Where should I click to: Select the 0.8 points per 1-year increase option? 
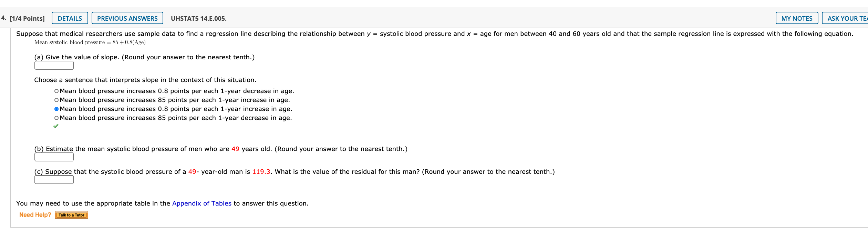click(56, 109)
